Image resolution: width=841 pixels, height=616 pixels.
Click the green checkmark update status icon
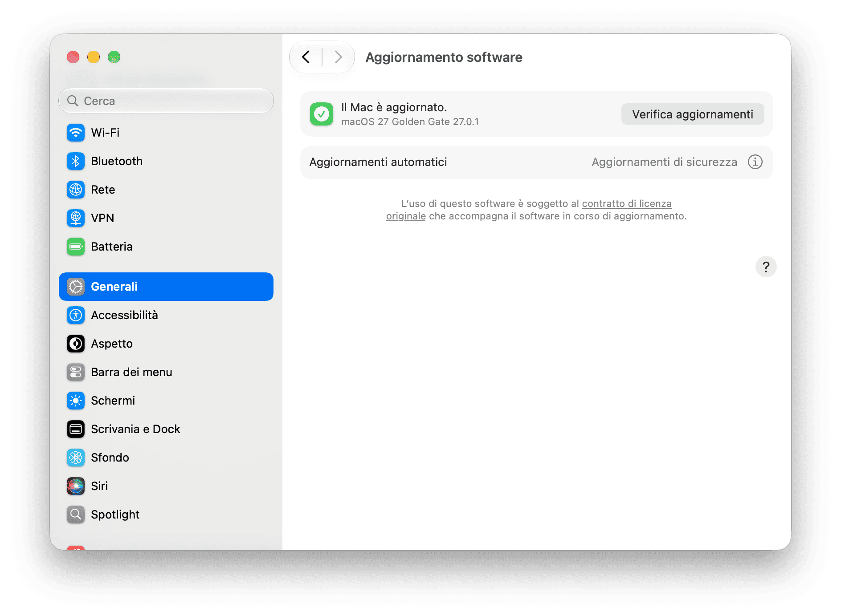tap(322, 114)
